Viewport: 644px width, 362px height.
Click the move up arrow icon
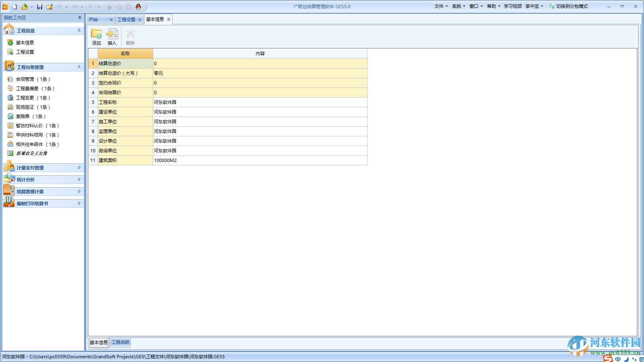pos(90,7)
